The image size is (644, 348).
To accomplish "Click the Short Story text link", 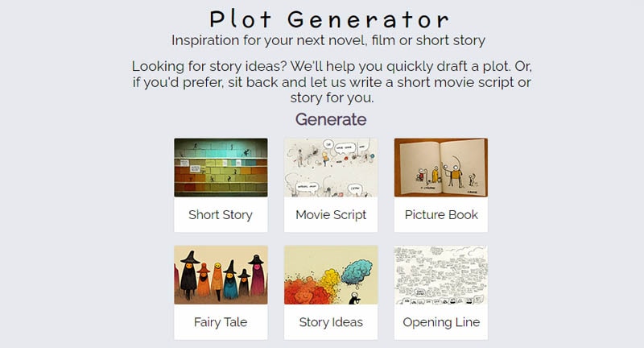I will 221,215.
